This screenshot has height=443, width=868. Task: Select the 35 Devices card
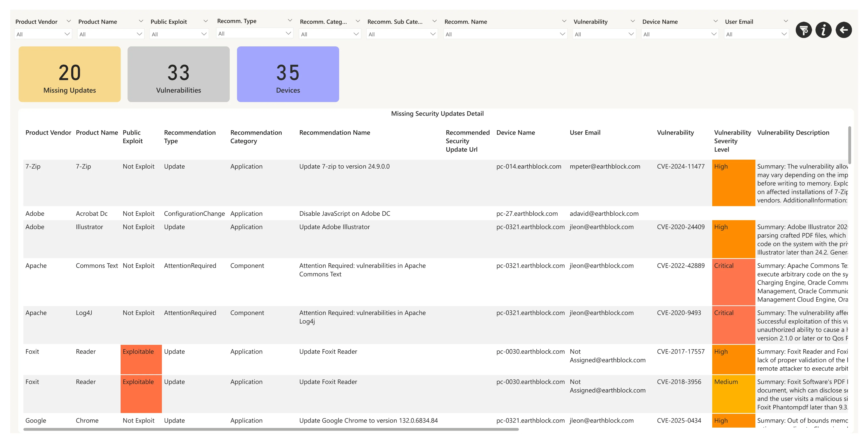click(288, 74)
